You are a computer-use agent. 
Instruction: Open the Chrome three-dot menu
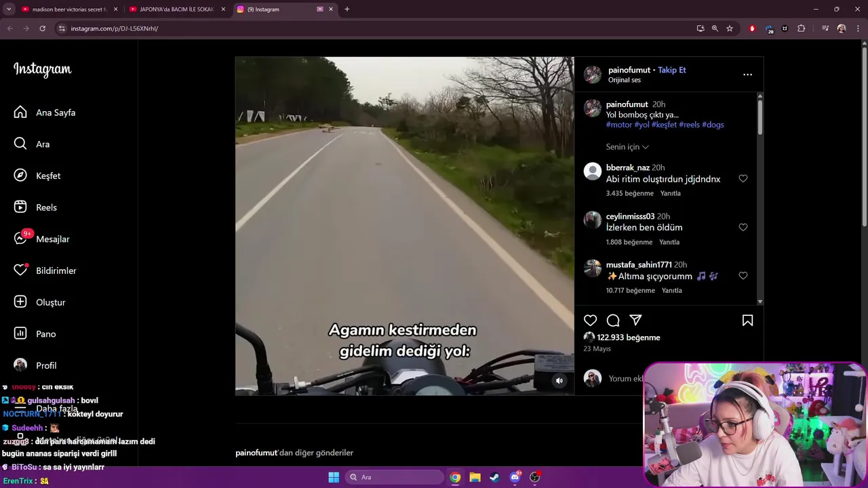coord(859,28)
